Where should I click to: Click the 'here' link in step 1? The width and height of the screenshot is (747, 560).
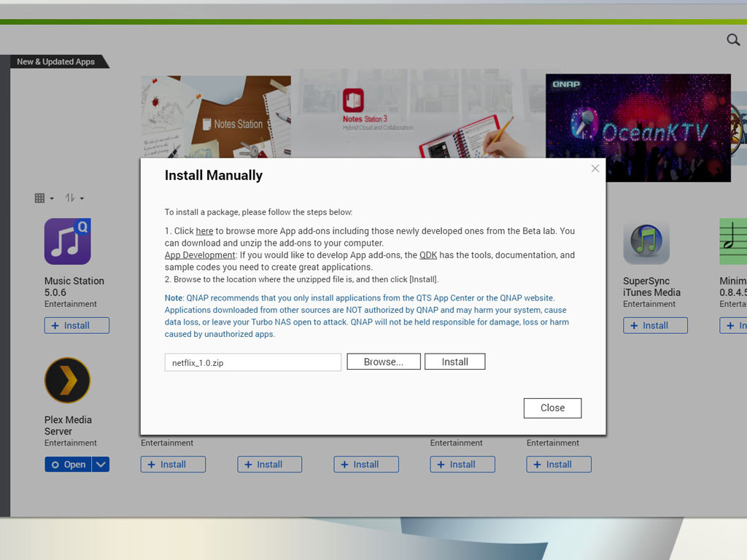point(204,231)
